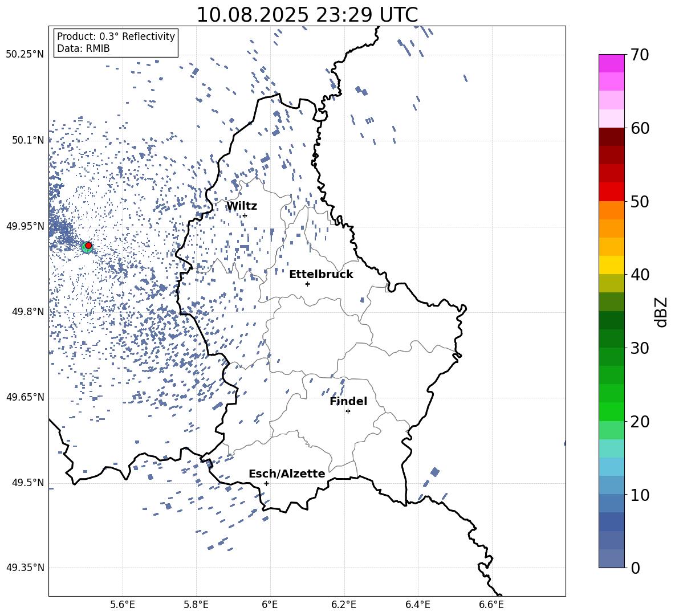Click latitude label 50.1°N
This screenshot has width=675, height=616.
click(28, 140)
